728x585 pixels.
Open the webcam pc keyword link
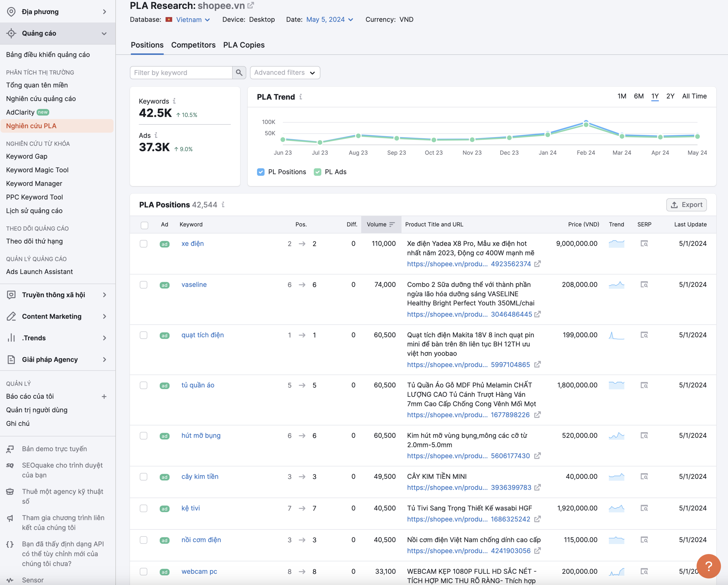point(199,572)
